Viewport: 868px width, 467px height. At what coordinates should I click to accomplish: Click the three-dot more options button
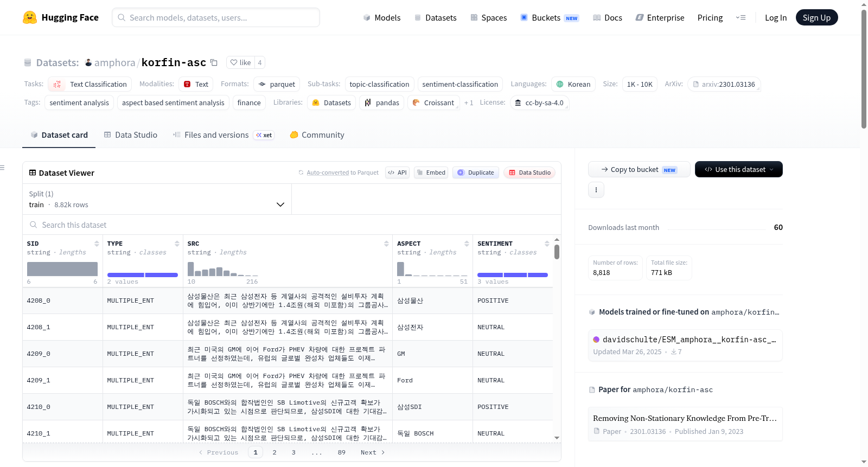pos(596,190)
